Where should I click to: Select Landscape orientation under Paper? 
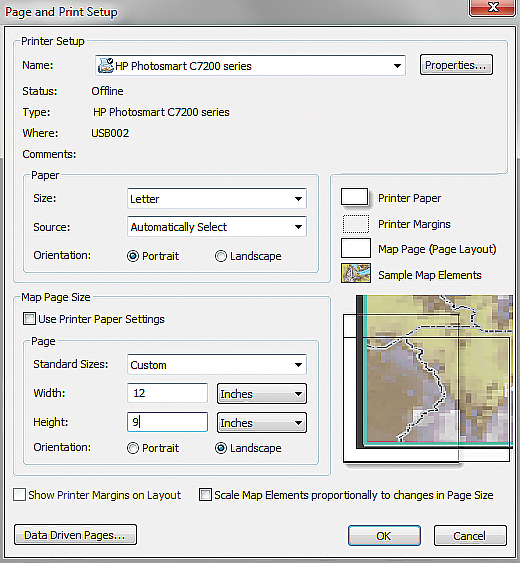pyautogui.click(x=220, y=256)
